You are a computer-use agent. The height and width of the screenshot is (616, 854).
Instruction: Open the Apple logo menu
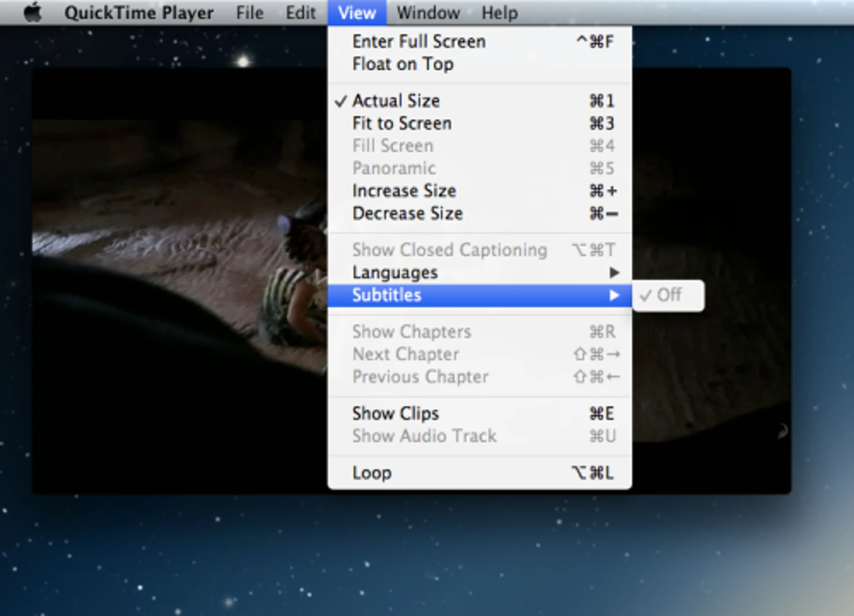[32, 12]
